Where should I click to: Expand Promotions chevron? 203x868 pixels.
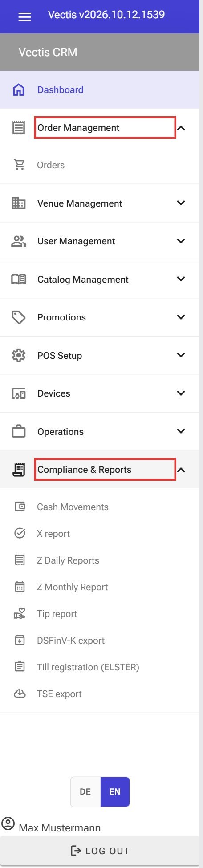point(181,317)
